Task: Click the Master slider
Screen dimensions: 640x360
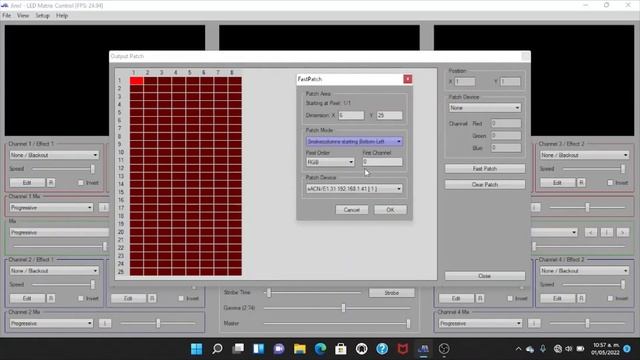Action: tap(337, 323)
